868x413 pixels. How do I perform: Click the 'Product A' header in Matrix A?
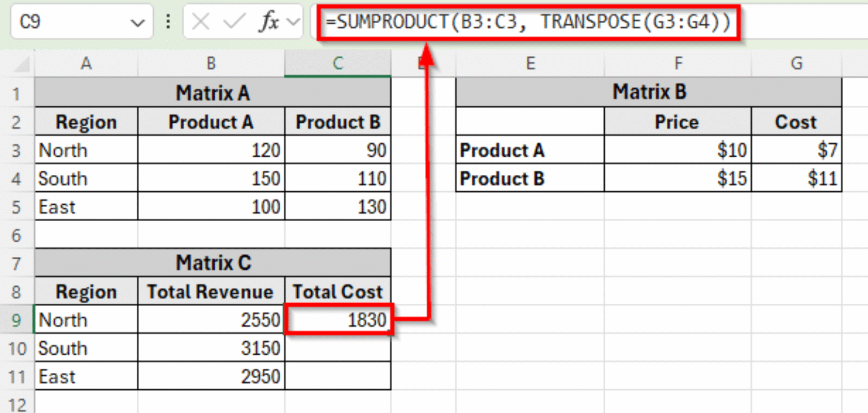[211, 121]
